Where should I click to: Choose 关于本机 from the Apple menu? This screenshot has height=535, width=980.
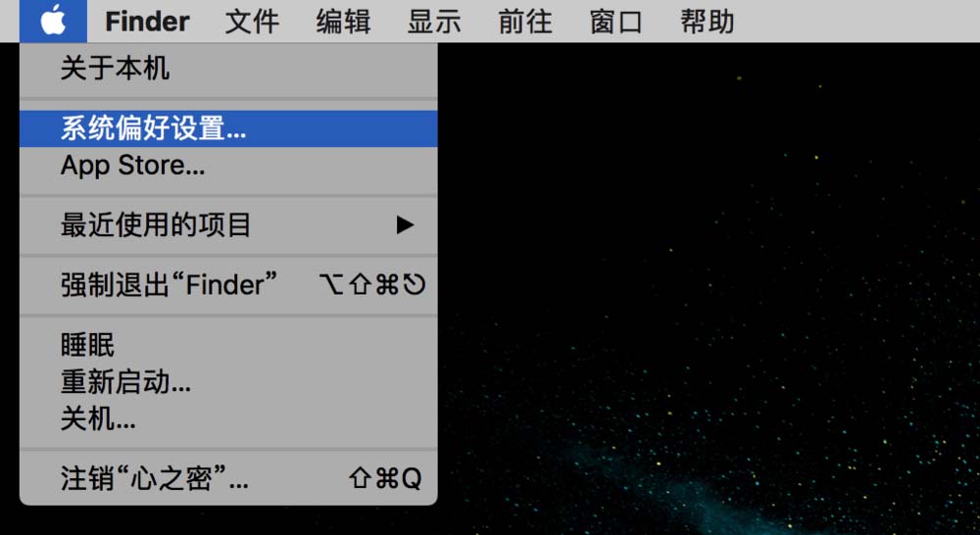228,69
